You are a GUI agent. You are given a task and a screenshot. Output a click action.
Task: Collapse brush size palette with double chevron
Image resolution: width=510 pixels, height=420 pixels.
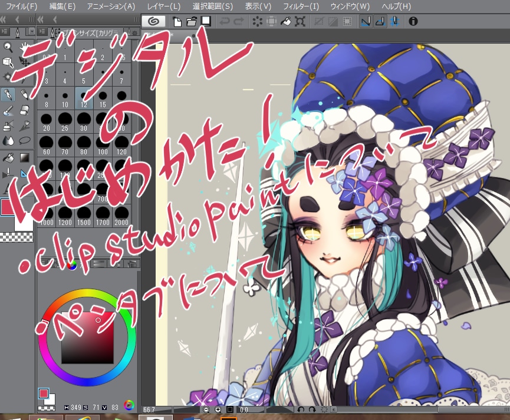tap(41, 20)
